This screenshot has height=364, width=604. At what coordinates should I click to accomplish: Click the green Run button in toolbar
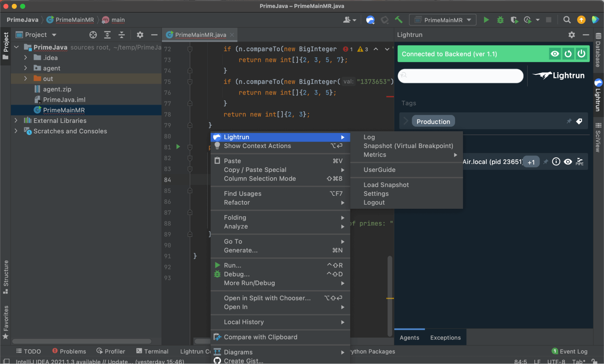pos(486,20)
